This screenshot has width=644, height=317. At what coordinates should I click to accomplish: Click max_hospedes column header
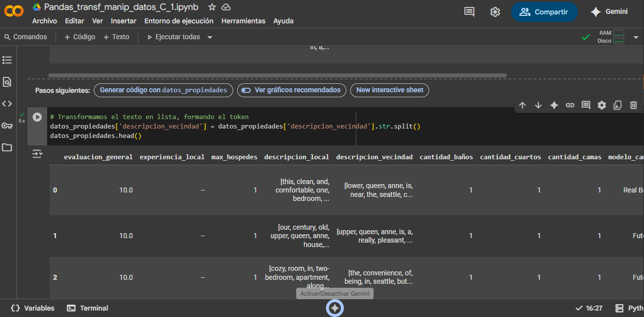[234, 157]
